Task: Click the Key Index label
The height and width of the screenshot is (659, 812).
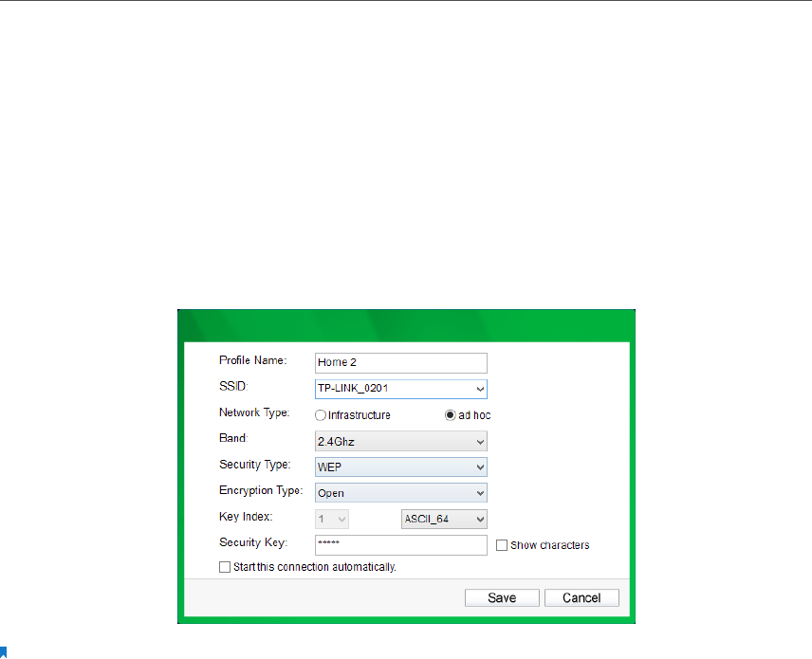Action: tap(246, 517)
